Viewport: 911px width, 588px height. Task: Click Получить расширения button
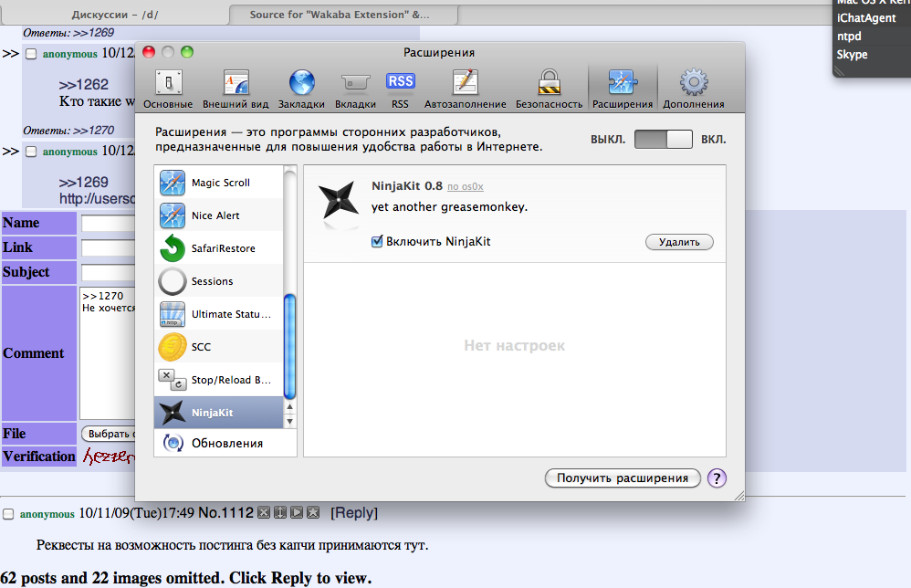pos(623,478)
